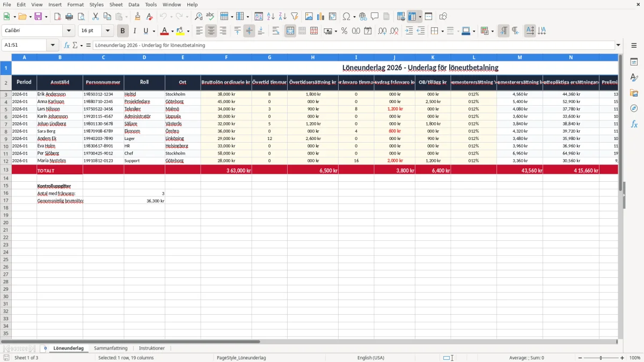Toggle Italic formatting button
This screenshot has height=362, width=644.
[x=134, y=31]
